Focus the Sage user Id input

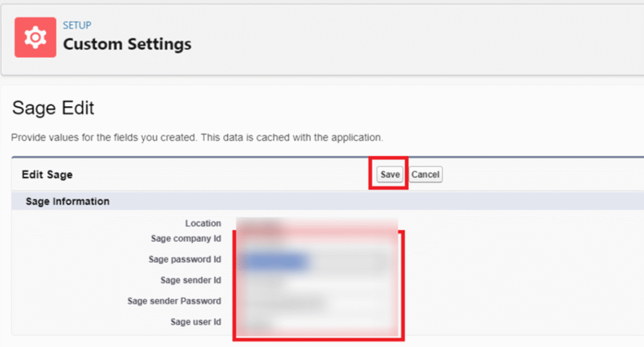(314, 323)
